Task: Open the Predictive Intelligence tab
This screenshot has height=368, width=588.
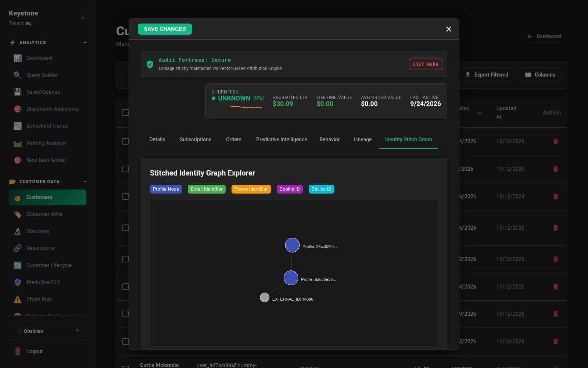Action: click(282, 139)
